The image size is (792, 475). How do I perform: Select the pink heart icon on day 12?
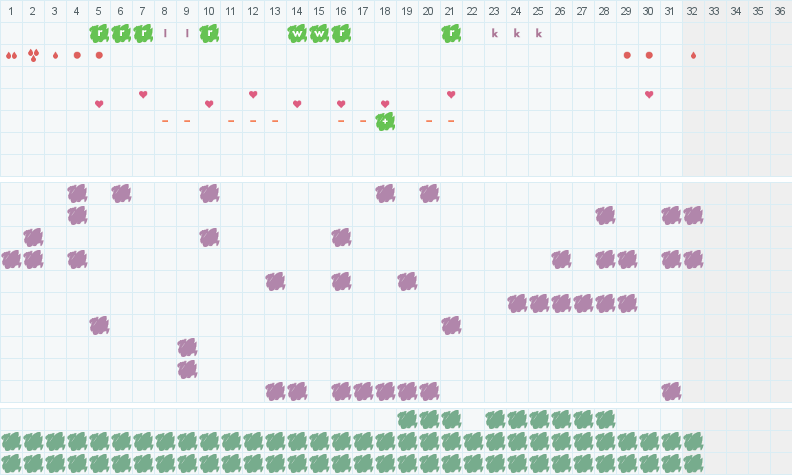pyautogui.click(x=253, y=94)
